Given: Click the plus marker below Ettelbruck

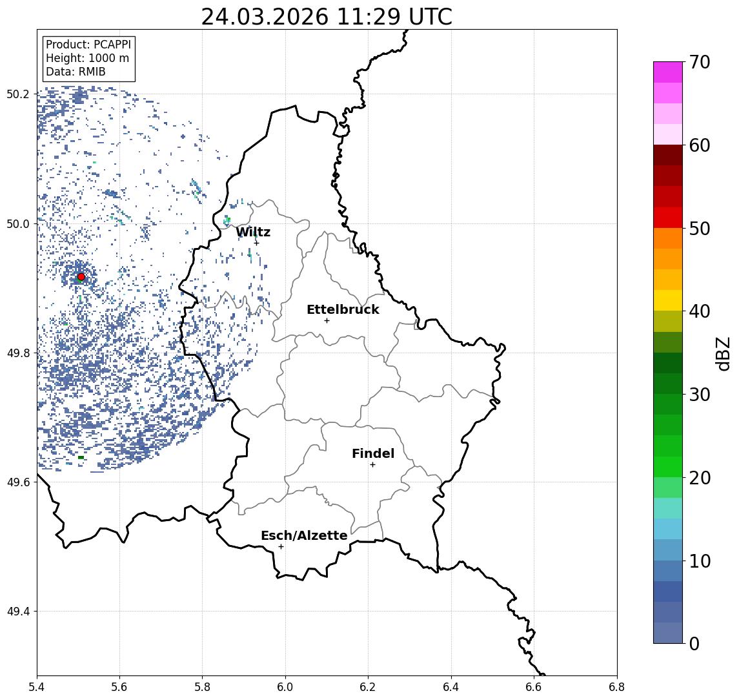Looking at the screenshot, I should click(x=327, y=321).
